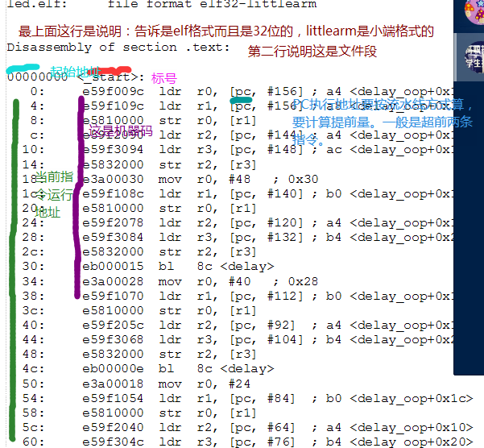
Task: Click 'ldr r2, [pc, #144]' at address c
Action: (231, 135)
